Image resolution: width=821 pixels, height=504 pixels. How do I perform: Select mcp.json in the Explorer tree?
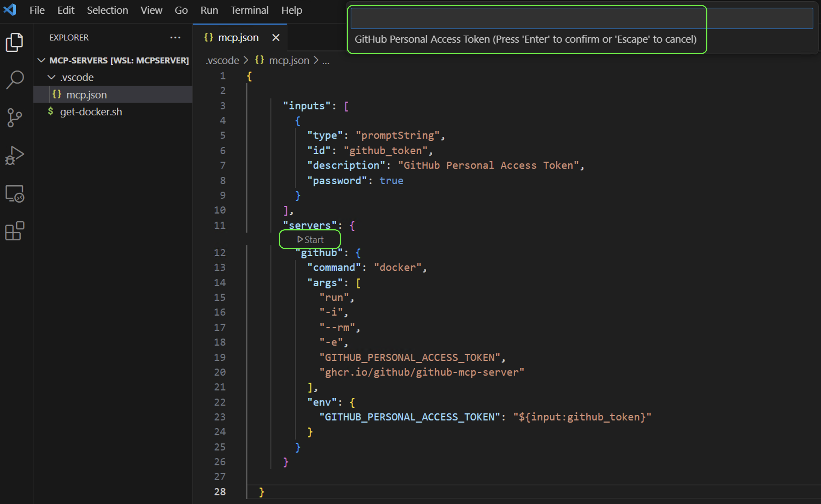pyautogui.click(x=113, y=95)
